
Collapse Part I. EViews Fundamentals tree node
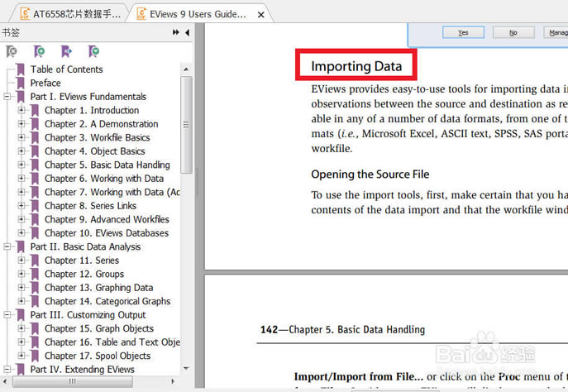(7, 97)
